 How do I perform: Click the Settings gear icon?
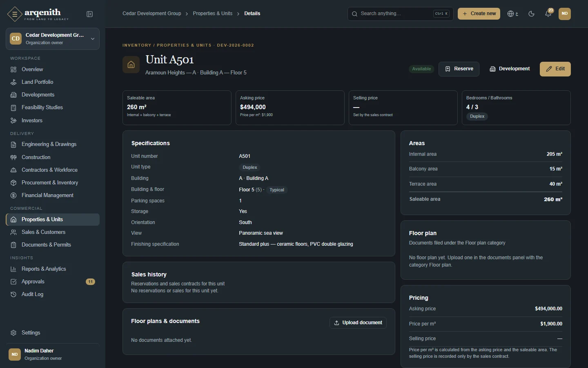click(13, 333)
